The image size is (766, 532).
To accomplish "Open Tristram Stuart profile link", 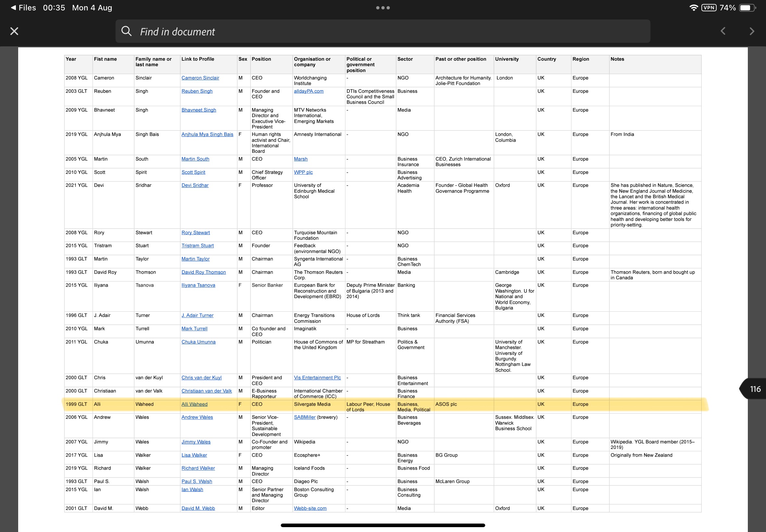I will (197, 246).
